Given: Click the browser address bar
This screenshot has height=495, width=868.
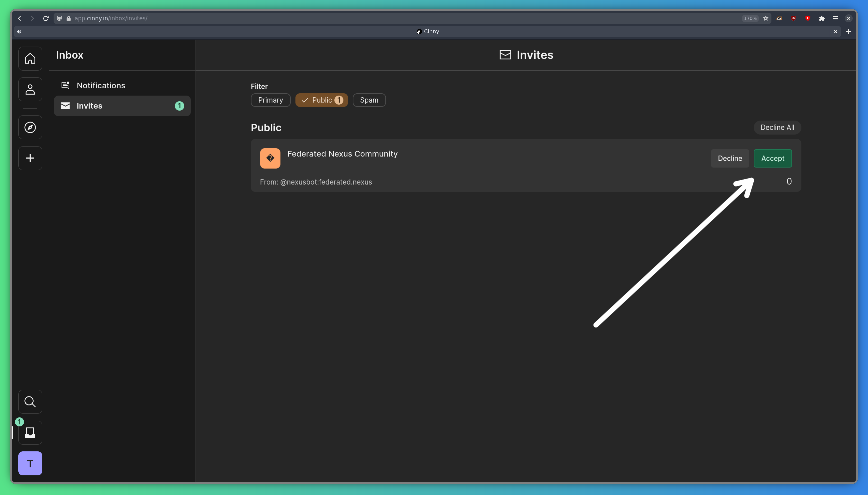Looking at the screenshot, I should pos(238,18).
